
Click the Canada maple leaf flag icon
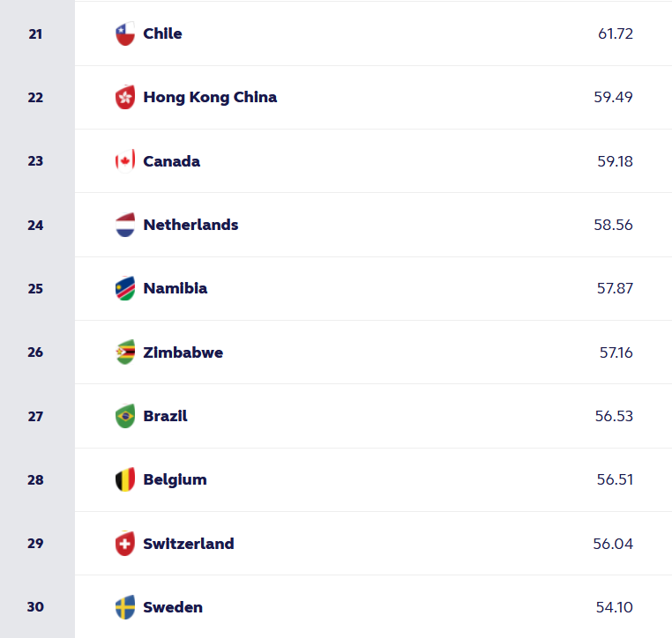coord(125,161)
